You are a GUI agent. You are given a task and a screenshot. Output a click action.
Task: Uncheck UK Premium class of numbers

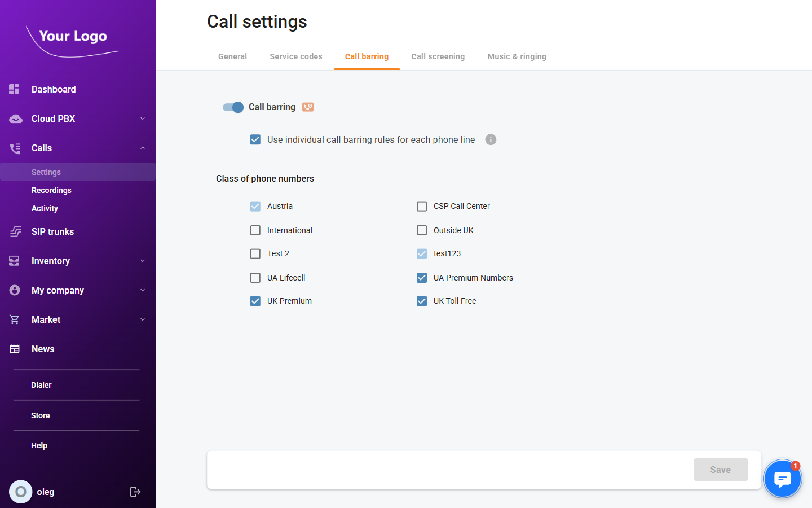(255, 301)
